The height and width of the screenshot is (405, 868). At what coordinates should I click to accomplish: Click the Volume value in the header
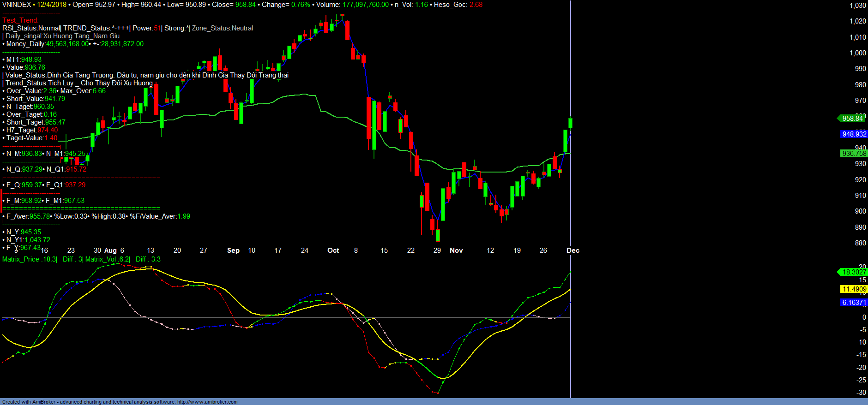[x=365, y=5]
